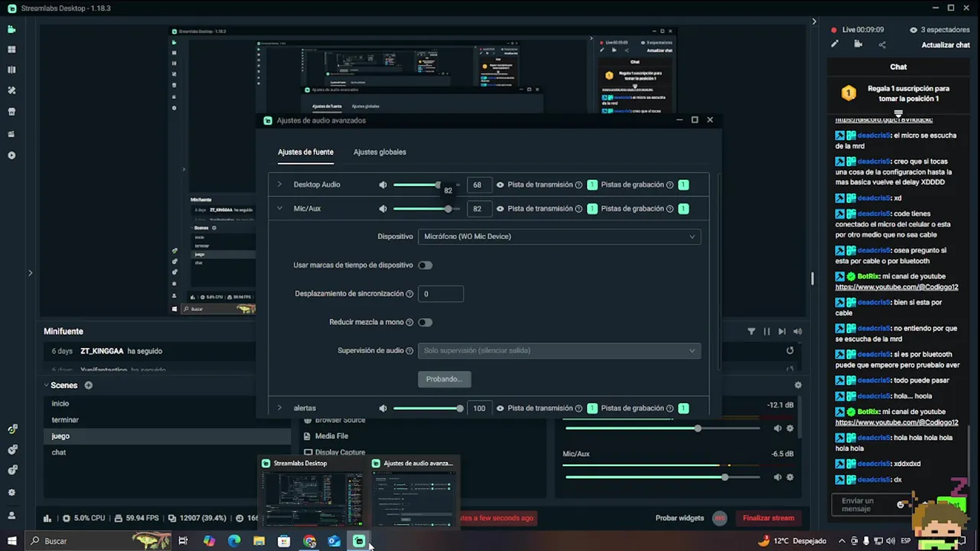This screenshot has height=551, width=980.
Task: Click the camera icon beside share icon
Action: (x=858, y=44)
